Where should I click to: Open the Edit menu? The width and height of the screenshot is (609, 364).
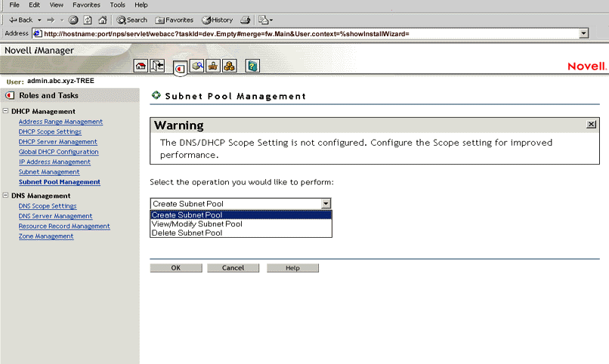[34, 5]
